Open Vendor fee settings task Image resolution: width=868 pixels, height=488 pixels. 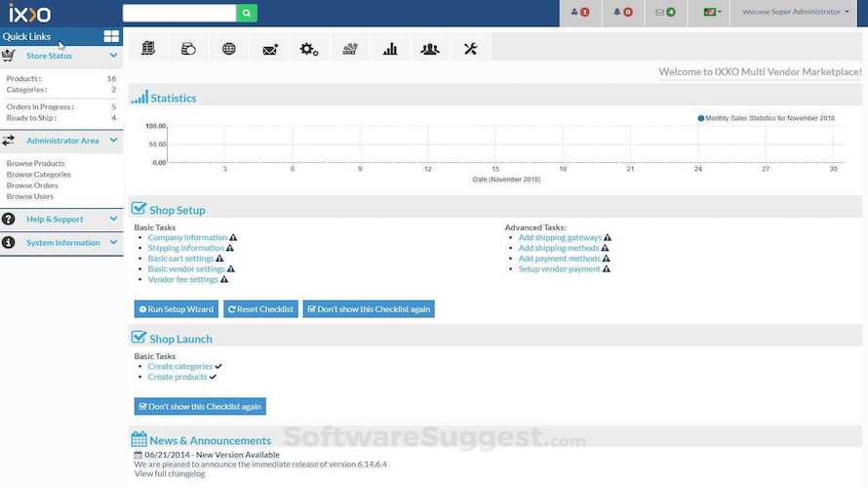point(183,280)
